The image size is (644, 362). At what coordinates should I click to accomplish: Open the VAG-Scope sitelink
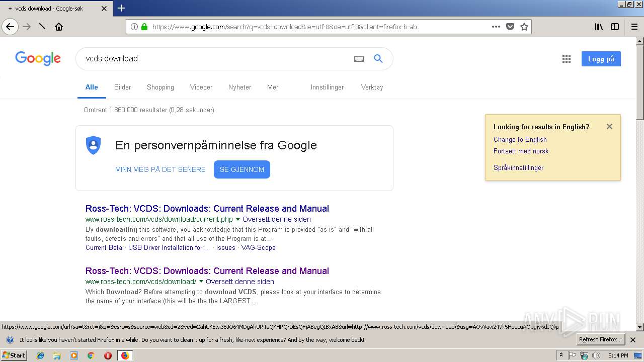(x=259, y=247)
